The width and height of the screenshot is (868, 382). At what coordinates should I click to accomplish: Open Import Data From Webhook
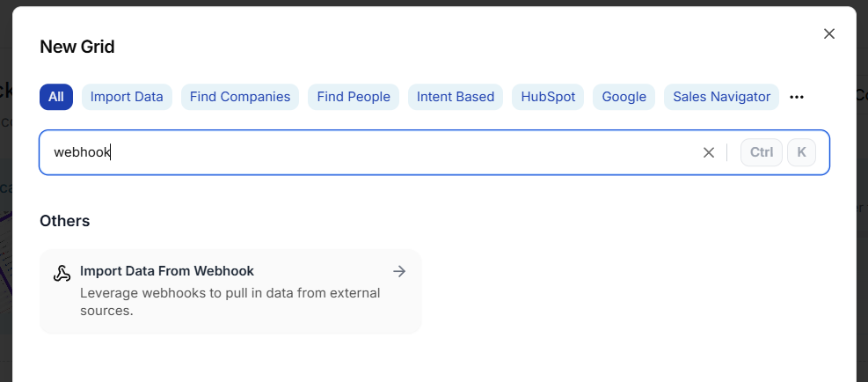coord(167,271)
